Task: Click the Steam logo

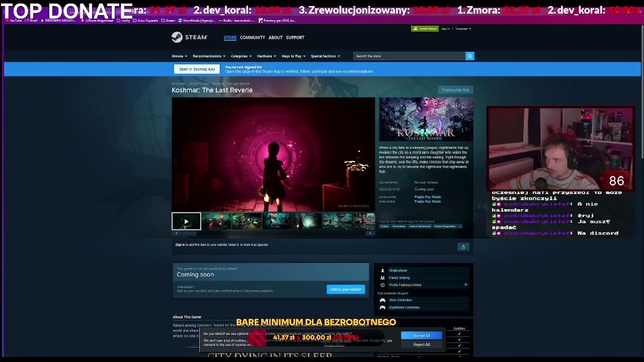Action: (x=189, y=37)
